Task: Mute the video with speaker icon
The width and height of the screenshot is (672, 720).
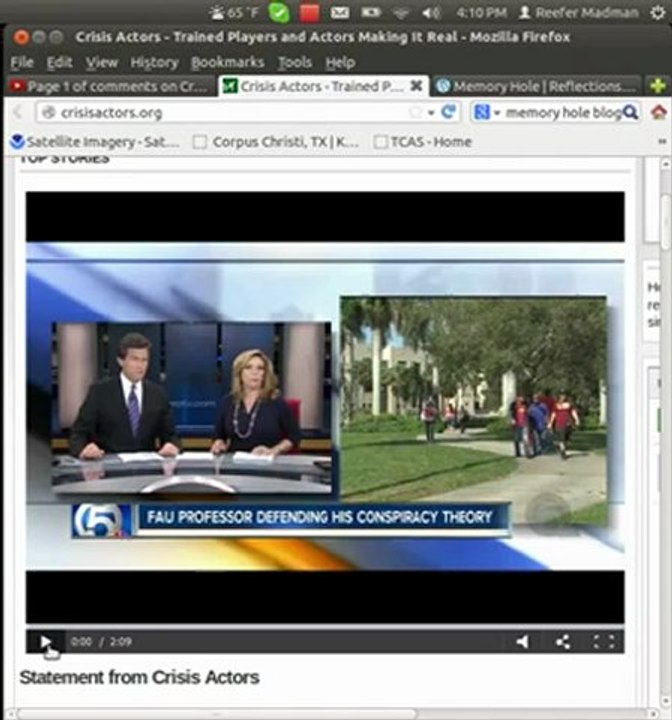Action: pos(522,641)
